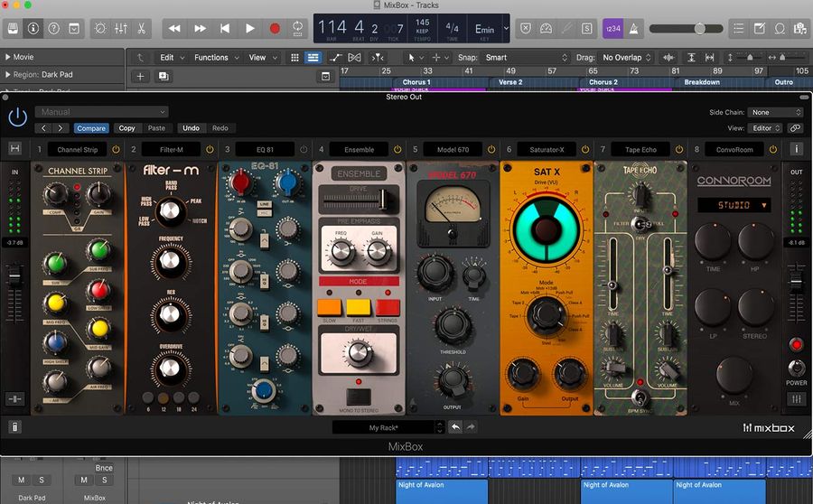
Task: Open the Smart Controls dial icon
Action: point(100,29)
